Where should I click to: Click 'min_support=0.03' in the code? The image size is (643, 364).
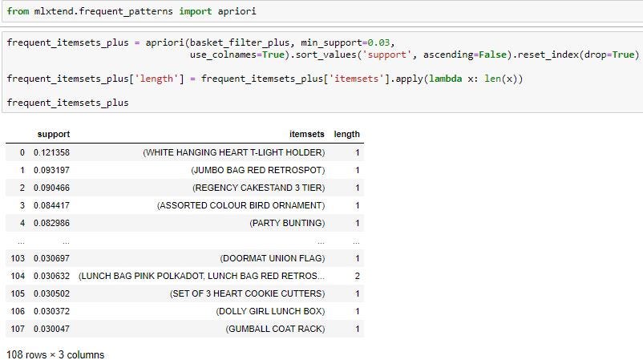coord(346,42)
